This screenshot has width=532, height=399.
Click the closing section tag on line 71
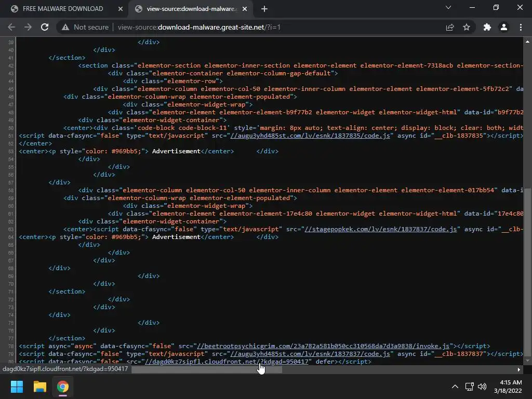point(67,291)
